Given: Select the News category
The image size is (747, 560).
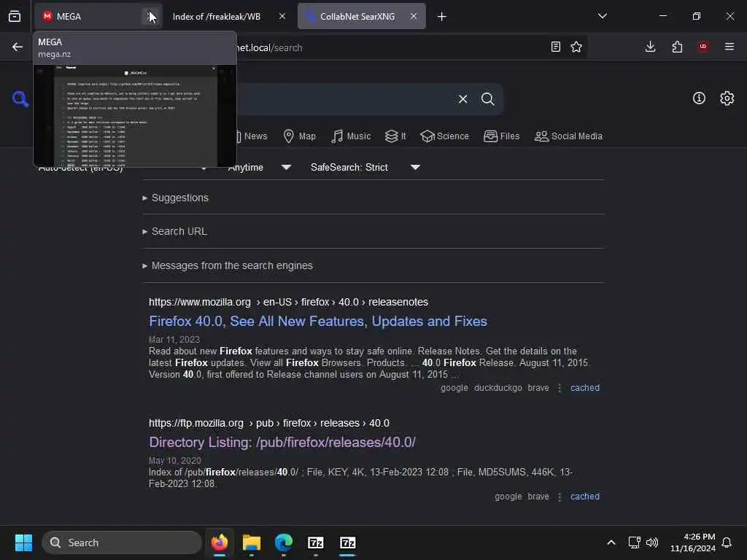Looking at the screenshot, I should click(x=252, y=136).
